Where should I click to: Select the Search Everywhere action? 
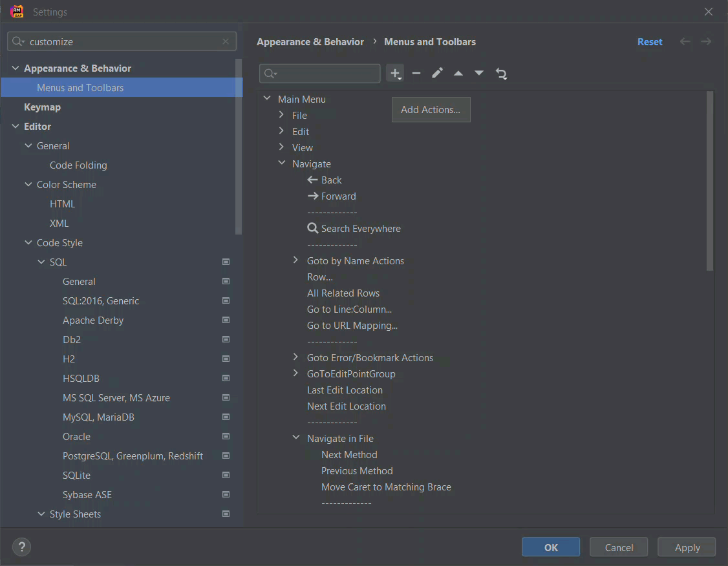click(354, 229)
